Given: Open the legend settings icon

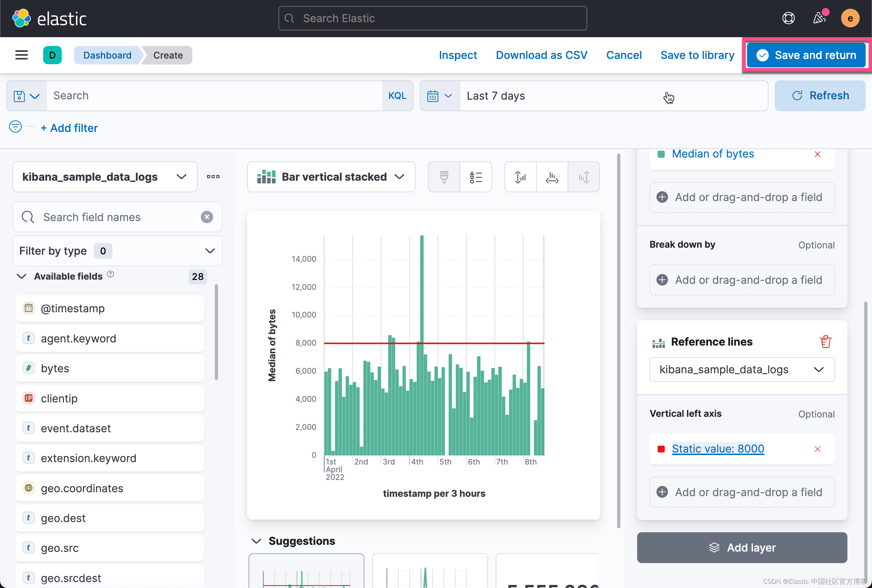Looking at the screenshot, I should [475, 177].
